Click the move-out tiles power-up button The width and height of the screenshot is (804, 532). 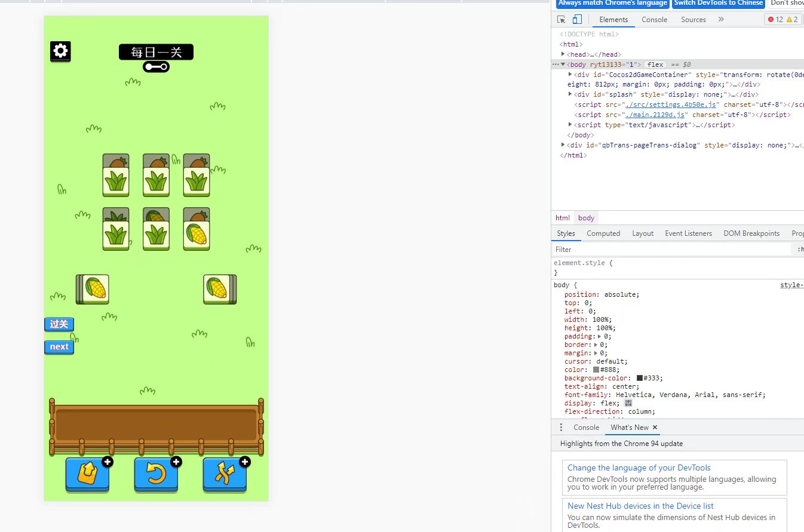tap(87, 475)
